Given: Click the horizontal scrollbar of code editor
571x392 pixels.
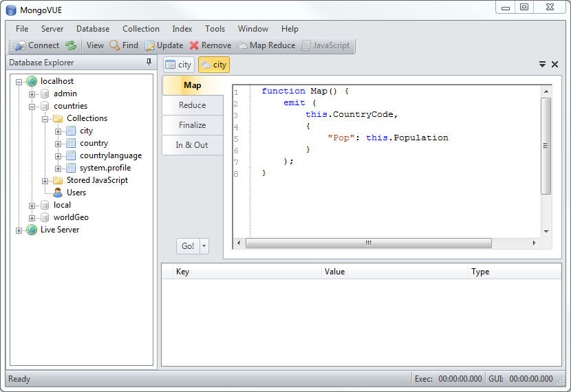Looking at the screenshot, I should point(368,243).
